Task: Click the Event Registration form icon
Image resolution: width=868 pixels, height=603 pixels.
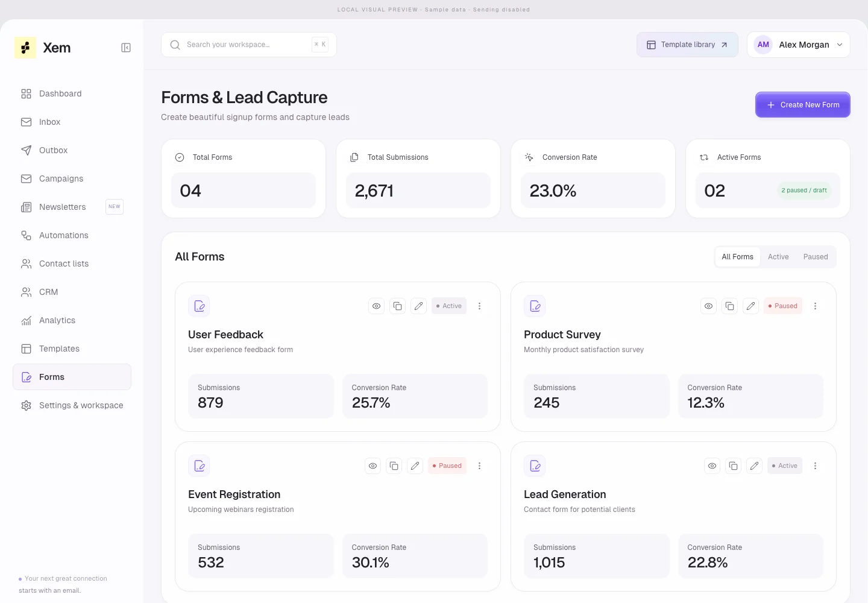Action: pos(200,466)
